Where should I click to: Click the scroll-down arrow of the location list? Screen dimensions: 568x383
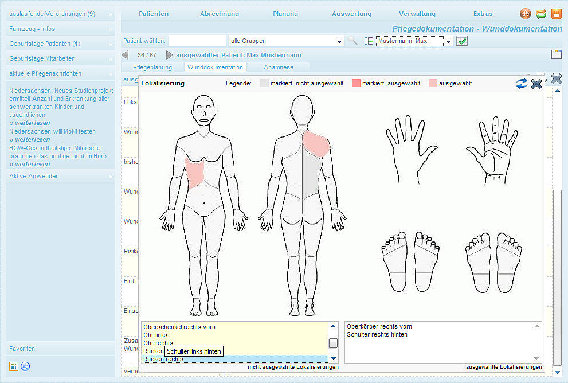pyautogui.click(x=333, y=358)
